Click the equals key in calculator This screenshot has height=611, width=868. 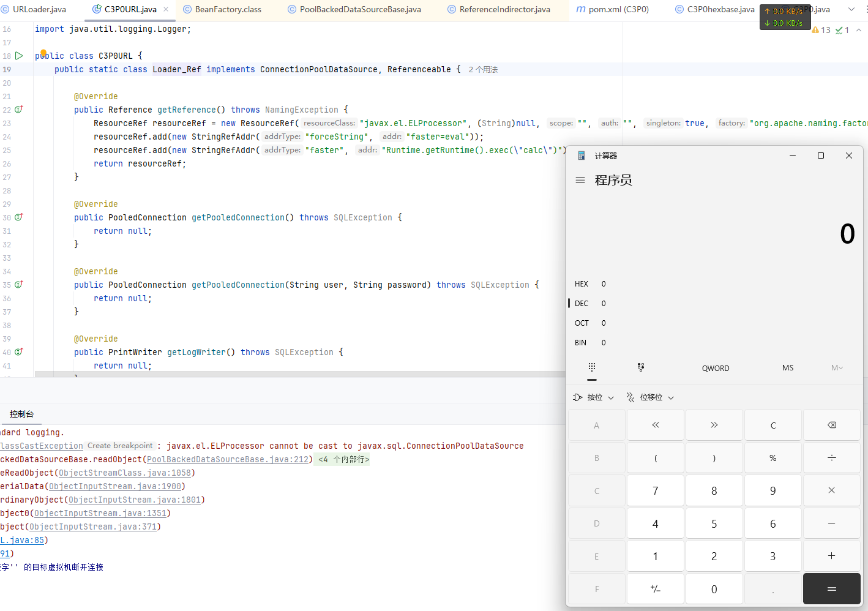pyautogui.click(x=832, y=589)
